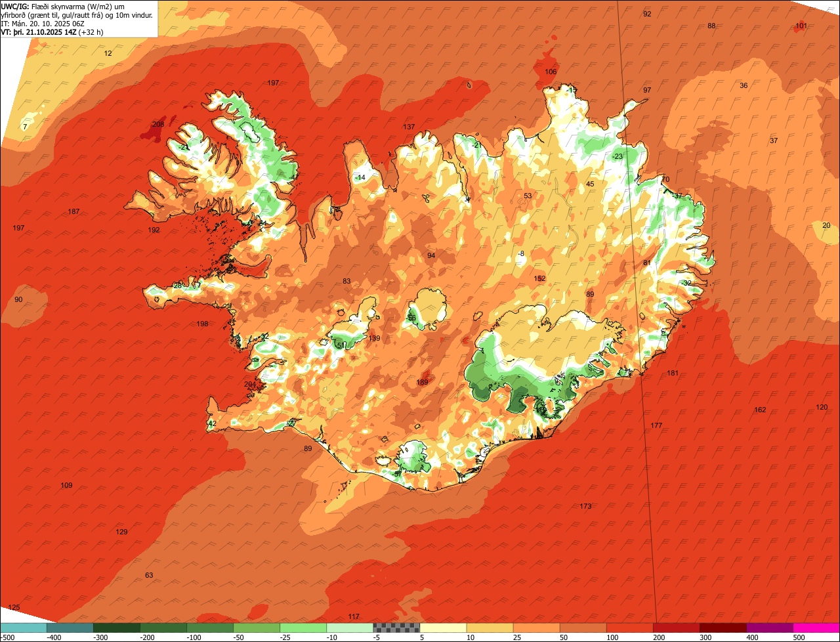
Task: Click the map value -14 on the northern peninsula
Action: click(x=360, y=177)
